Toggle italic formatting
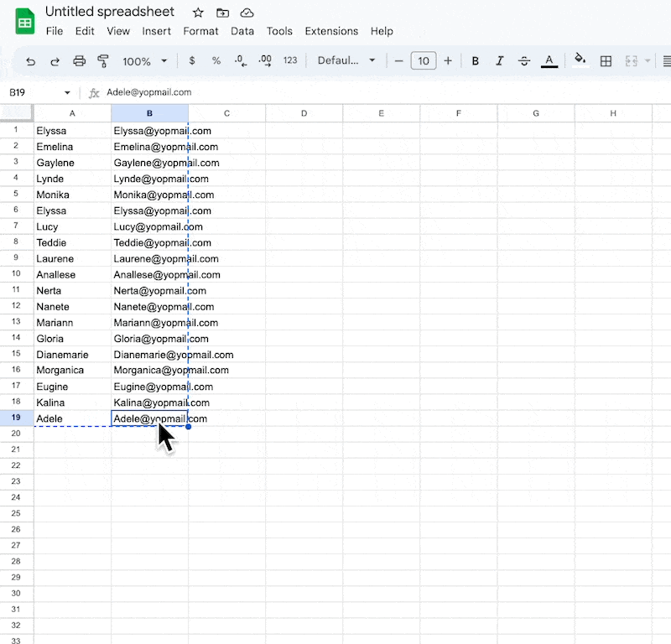 click(499, 61)
